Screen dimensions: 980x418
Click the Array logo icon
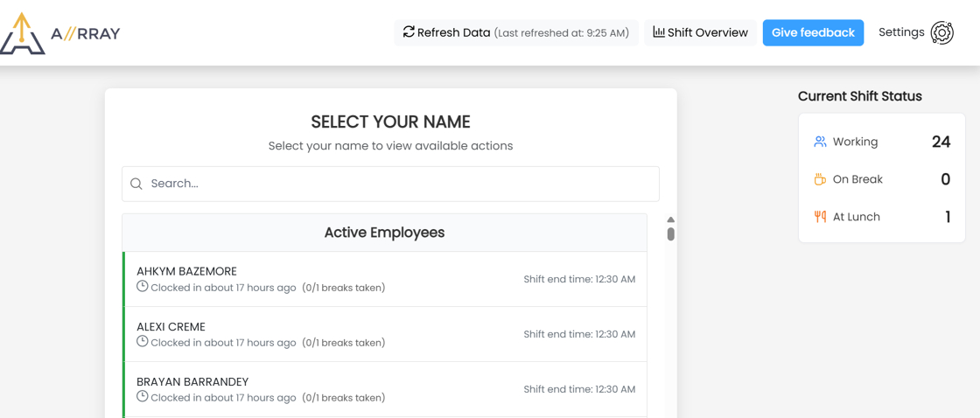coord(23,33)
